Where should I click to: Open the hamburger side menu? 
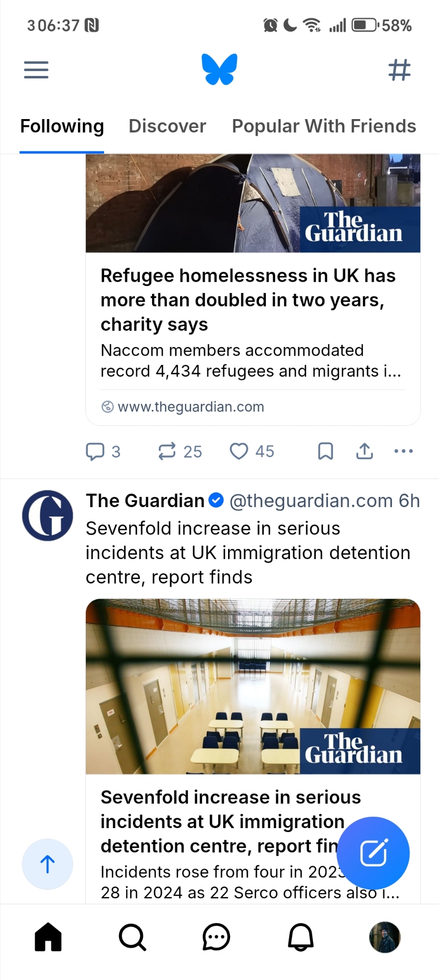(x=36, y=70)
